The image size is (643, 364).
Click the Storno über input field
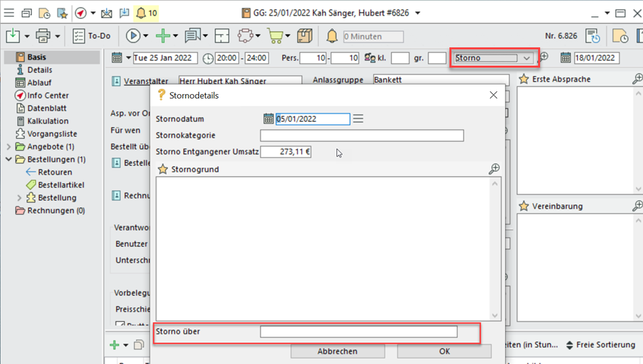coord(358,332)
